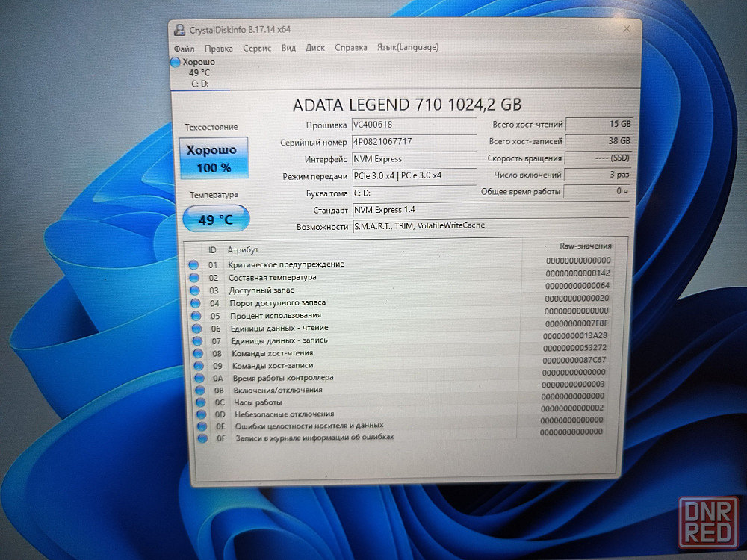Select the Время работы контроллера attribute text
The image size is (747, 560).
click(283, 378)
